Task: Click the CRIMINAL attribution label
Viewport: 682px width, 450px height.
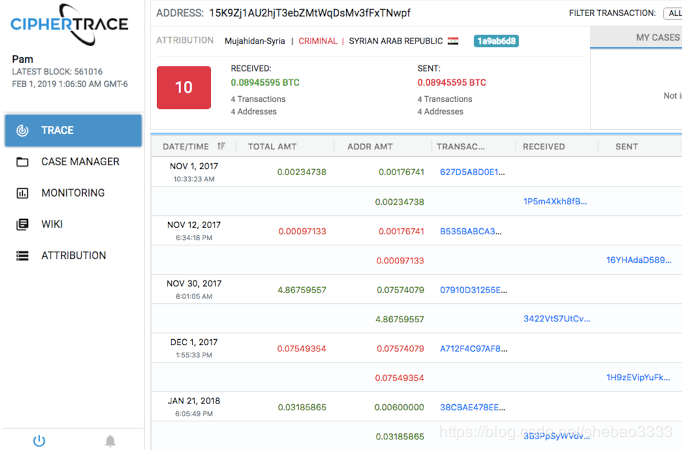Action: click(x=318, y=41)
